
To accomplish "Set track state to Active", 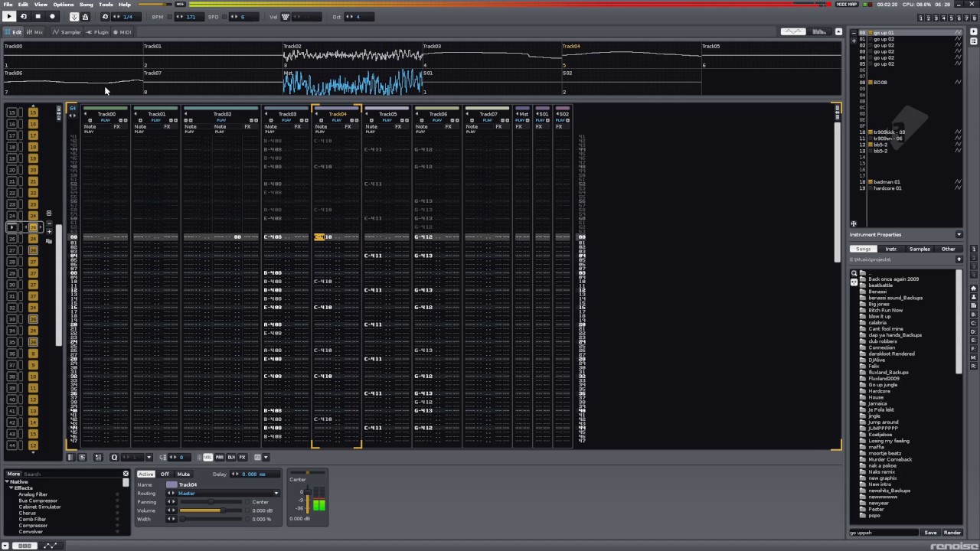I will coord(146,474).
